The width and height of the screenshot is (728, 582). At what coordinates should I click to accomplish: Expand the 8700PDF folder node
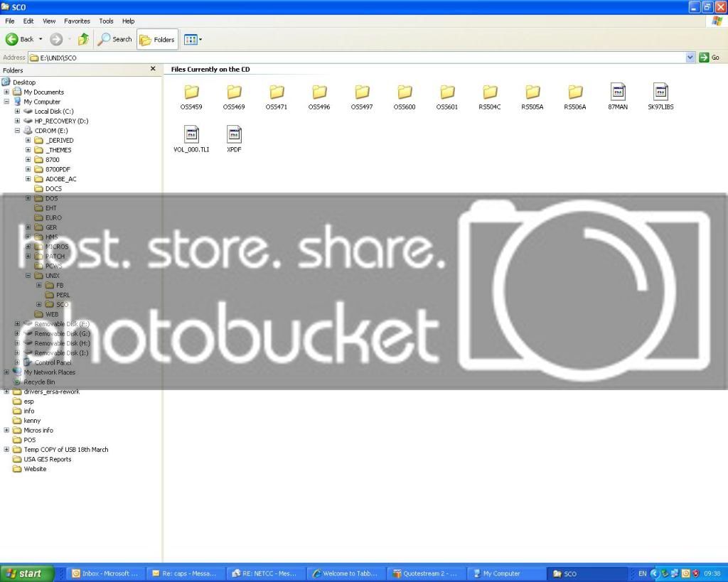coord(28,169)
